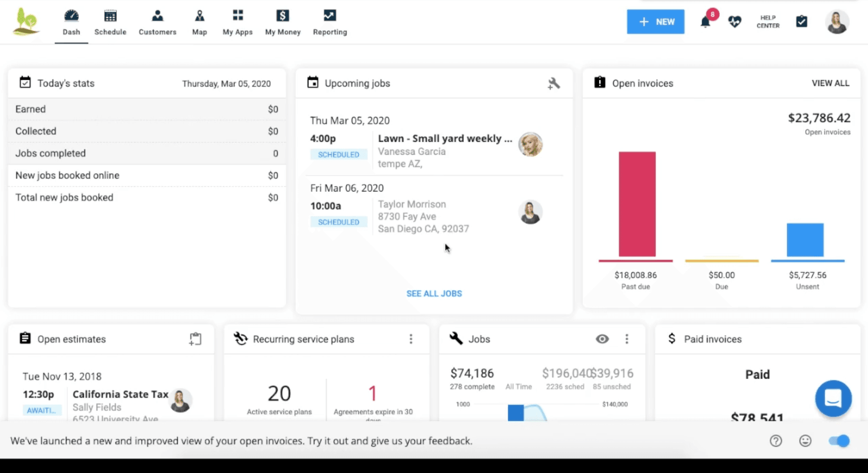Viewport: 868px width, 473px height.
Task: Click the SEE ALL JOBS link
Action: [434, 293]
